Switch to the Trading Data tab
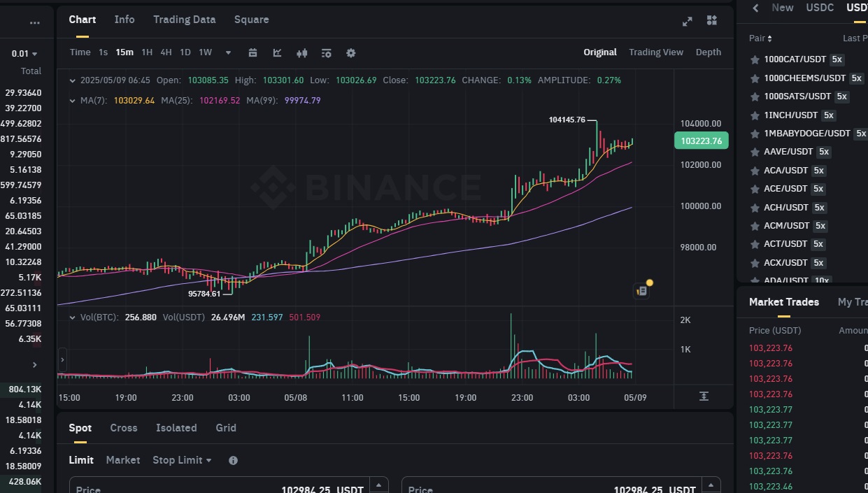Screen dimensions: 868x493 184,20
